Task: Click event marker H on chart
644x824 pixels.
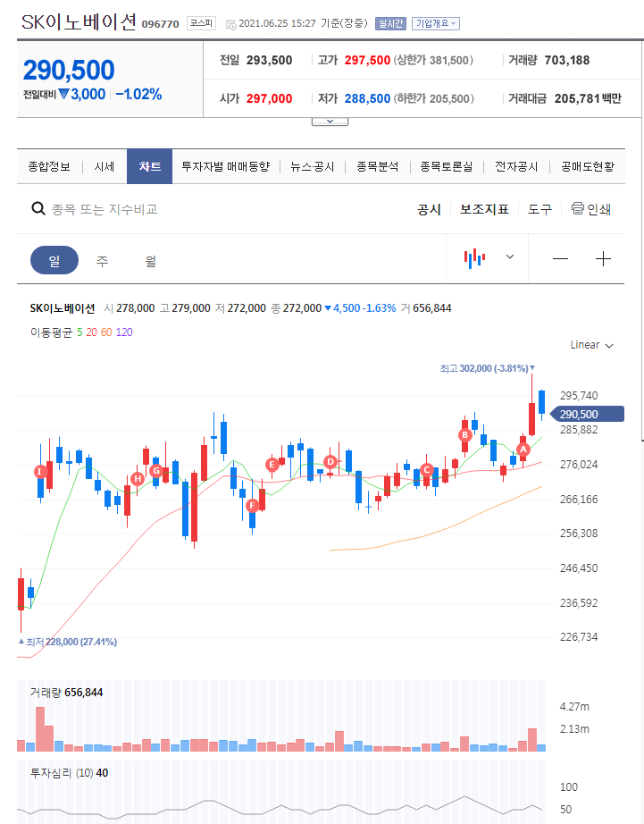Action: (x=138, y=478)
